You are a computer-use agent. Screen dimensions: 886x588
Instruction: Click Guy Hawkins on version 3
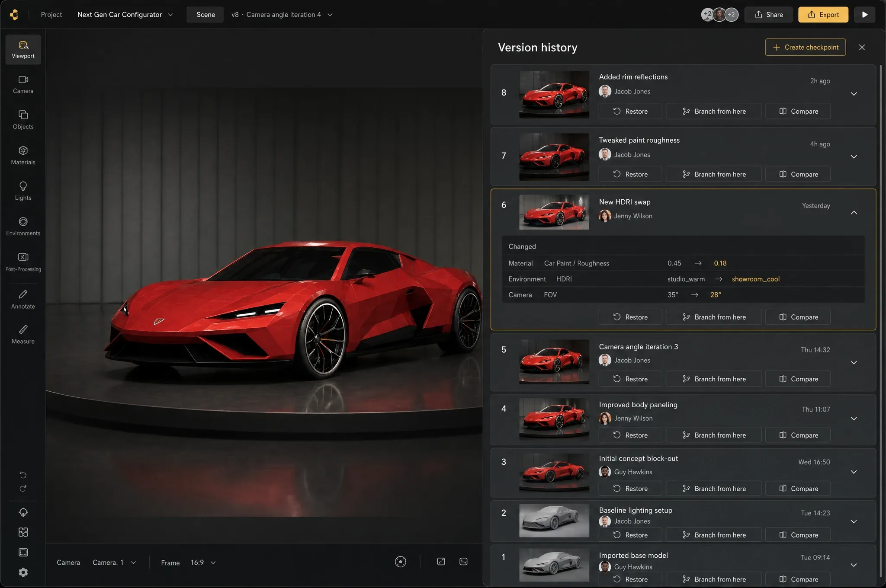[x=633, y=472]
